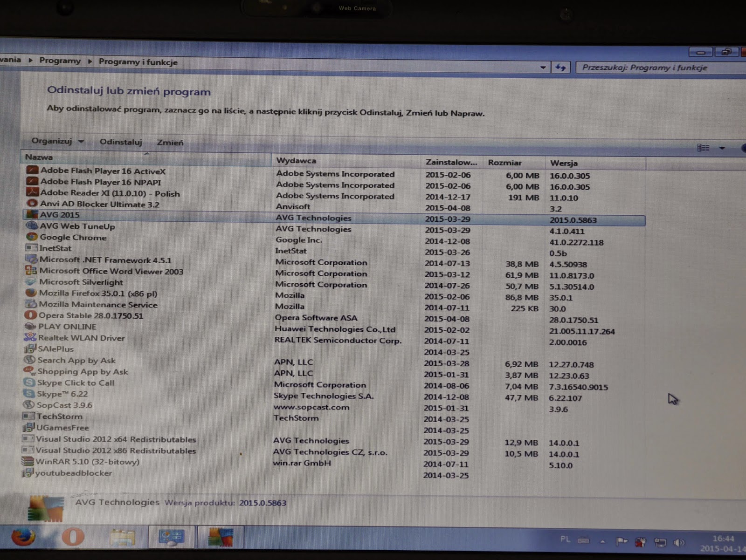The image size is (746, 560).
Task: Click the PL language indicator
Action: 565,539
